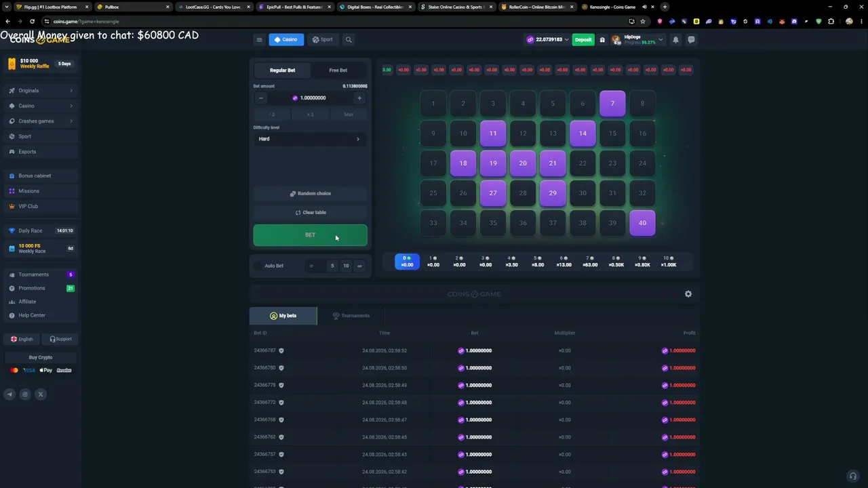Open Affiliate page
The height and width of the screenshot is (488, 868).
pos(41,302)
